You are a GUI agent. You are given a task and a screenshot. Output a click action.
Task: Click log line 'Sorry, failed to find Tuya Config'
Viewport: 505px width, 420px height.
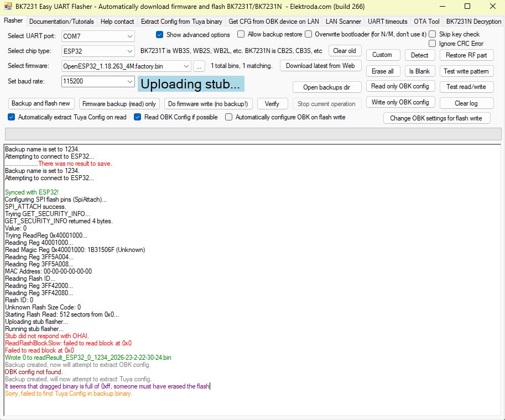(69, 393)
